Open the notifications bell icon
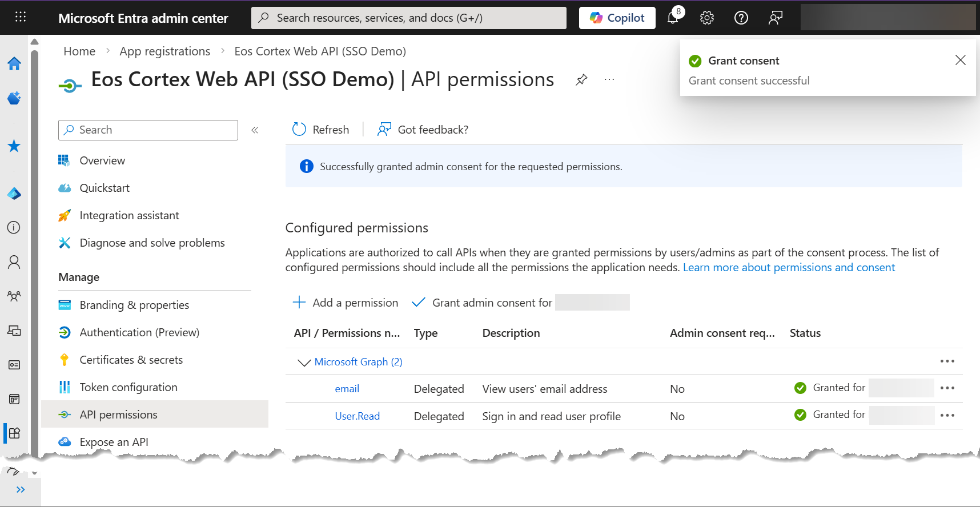This screenshot has height=507, width=980. click(x=673, y=18)
